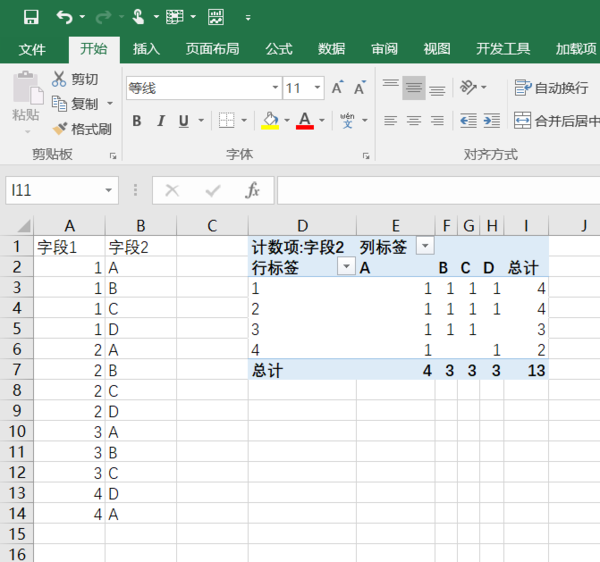600x562 pixels.
Task: Expand the pivot table column labels filter
Action: click(x=425, y=246)
